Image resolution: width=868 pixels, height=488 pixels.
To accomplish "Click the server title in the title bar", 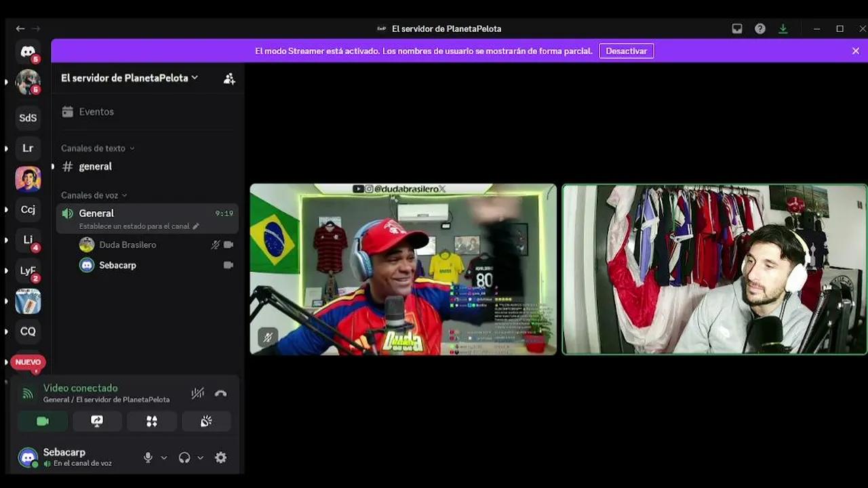I will click(x=446, y=28).
